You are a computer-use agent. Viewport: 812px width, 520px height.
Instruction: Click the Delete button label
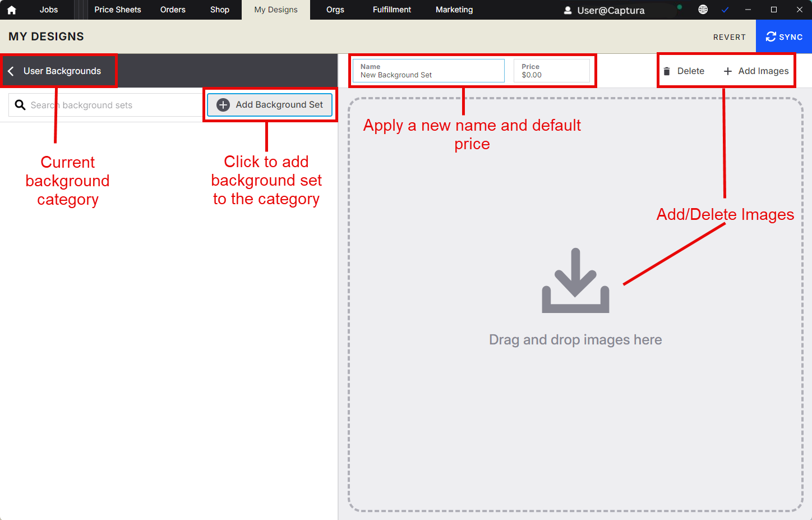691,71
